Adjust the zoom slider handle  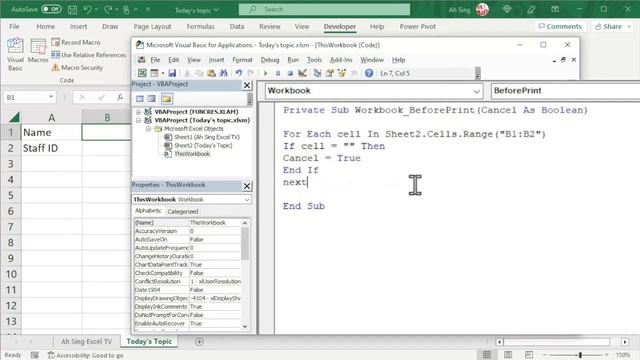pyautogui.click(x=580, y=355)
